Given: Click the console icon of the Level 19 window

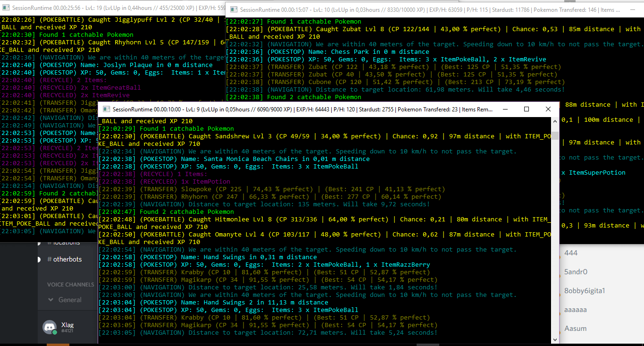Looking at the screenshot, I should coord(6,8).
